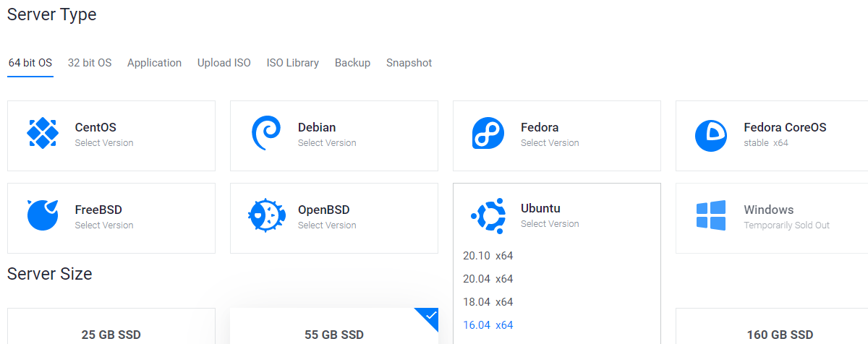
Task: Expand FreeBSD Select Version dropdown
Action: (104, 225)
